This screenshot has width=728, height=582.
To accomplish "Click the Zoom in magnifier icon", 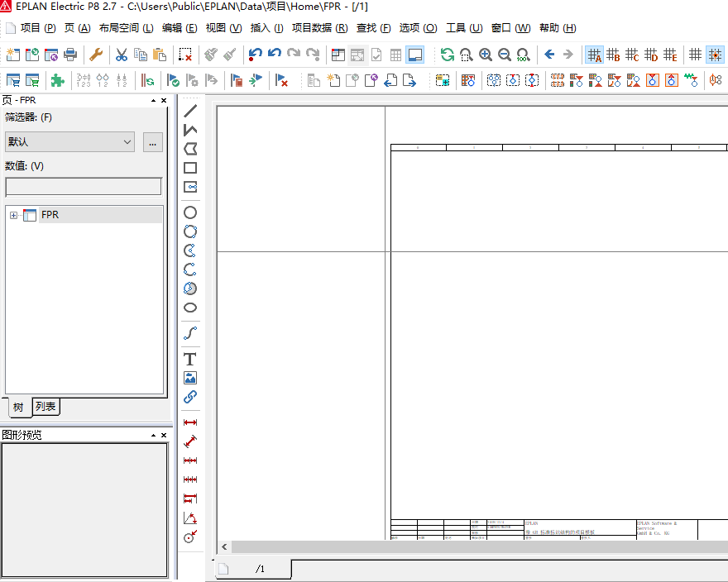I will pos(485,55).
